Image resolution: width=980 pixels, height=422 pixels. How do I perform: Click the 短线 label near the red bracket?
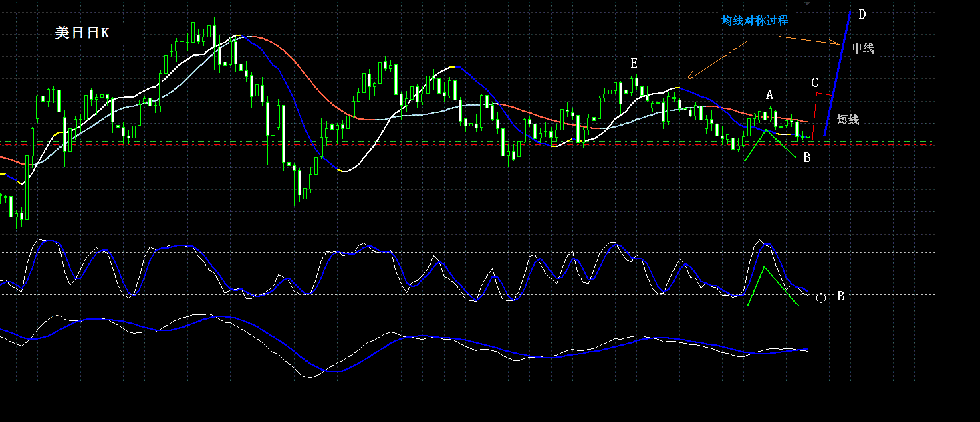pos(848,120)
